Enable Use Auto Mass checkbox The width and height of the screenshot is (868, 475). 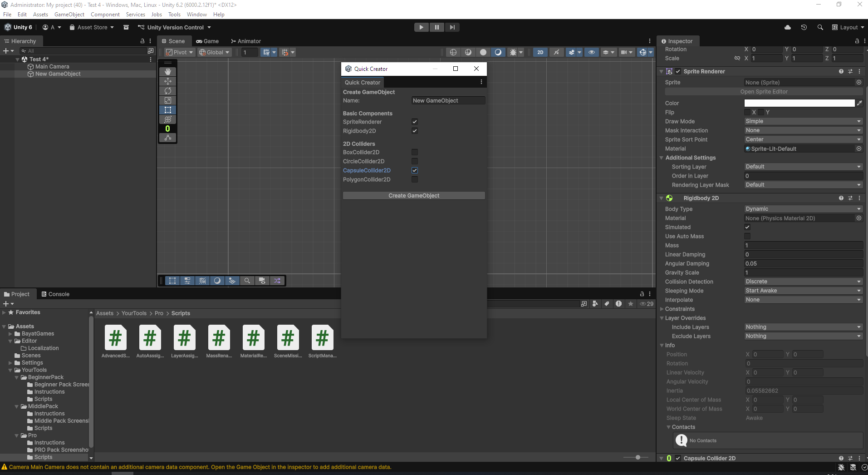(747, 236)
